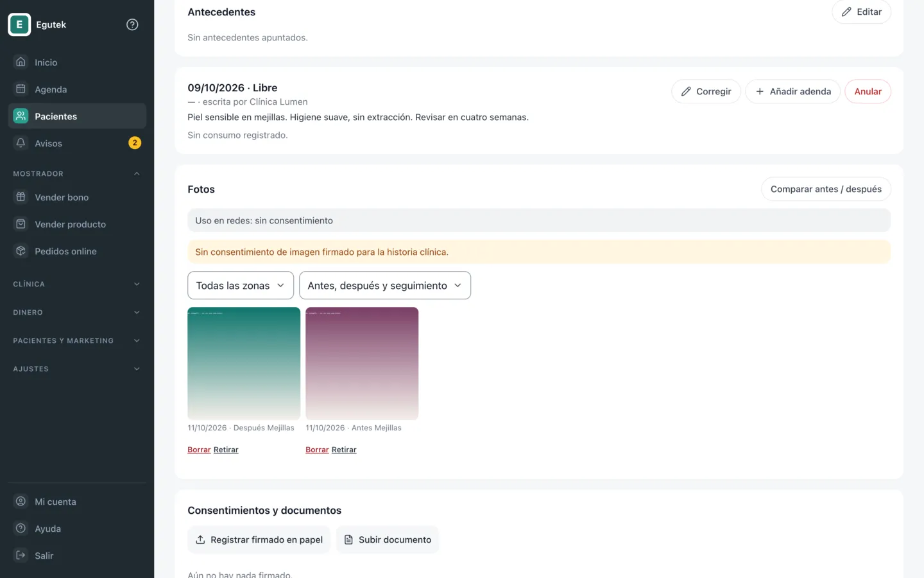Open the green Después Mejillas thumbnail
Image resolution: width=924 pixels, height=578 pixels.
click(x=244, y=363)
